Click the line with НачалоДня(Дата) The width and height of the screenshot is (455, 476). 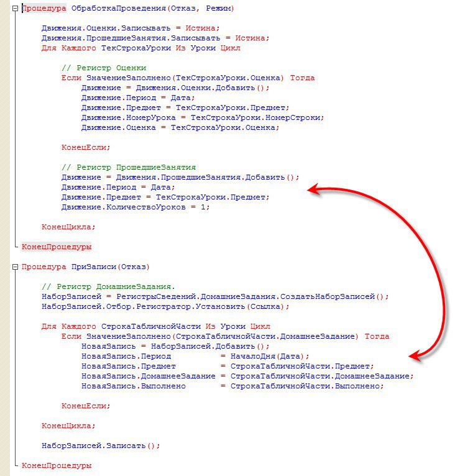(195, 357)
